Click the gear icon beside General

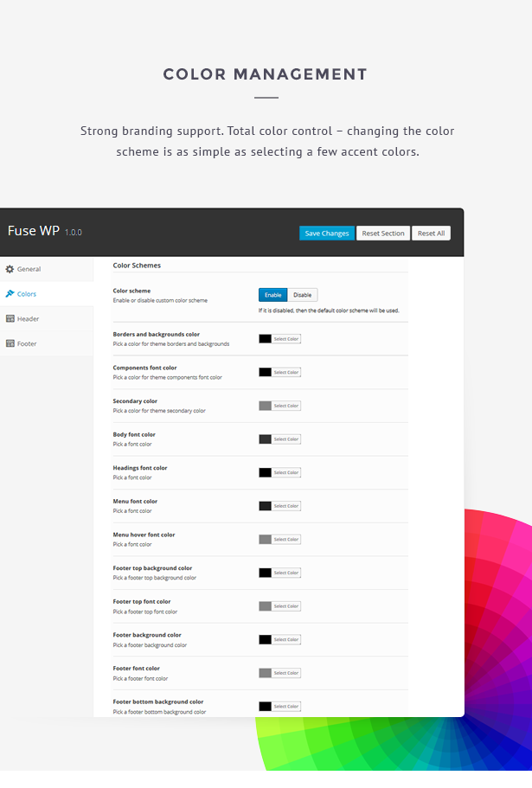12,269
